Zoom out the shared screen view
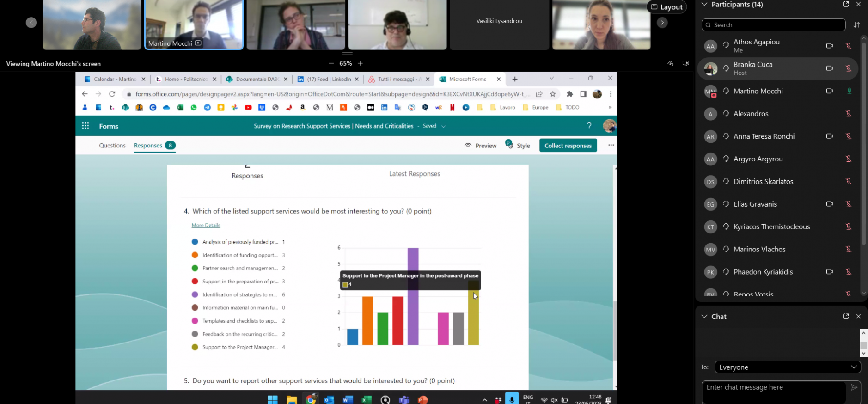 tap(331, 63)
